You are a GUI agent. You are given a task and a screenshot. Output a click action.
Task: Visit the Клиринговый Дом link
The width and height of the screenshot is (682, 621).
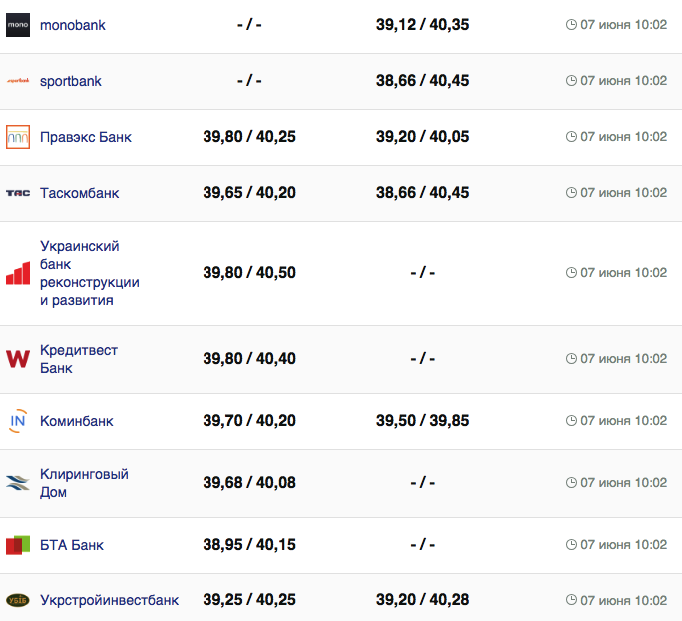coord(84,483)
